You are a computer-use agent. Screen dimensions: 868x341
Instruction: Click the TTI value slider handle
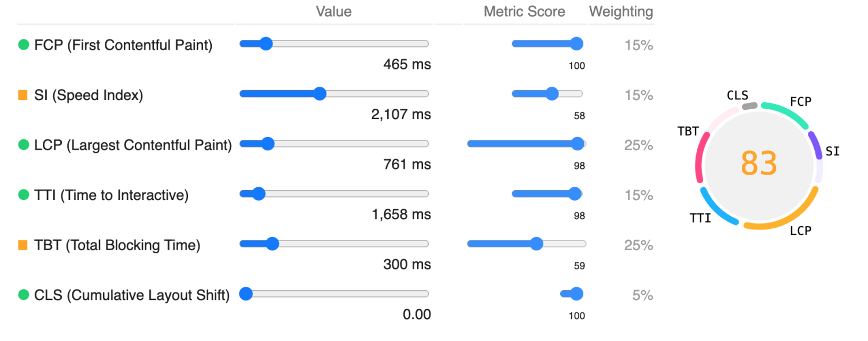259,194
